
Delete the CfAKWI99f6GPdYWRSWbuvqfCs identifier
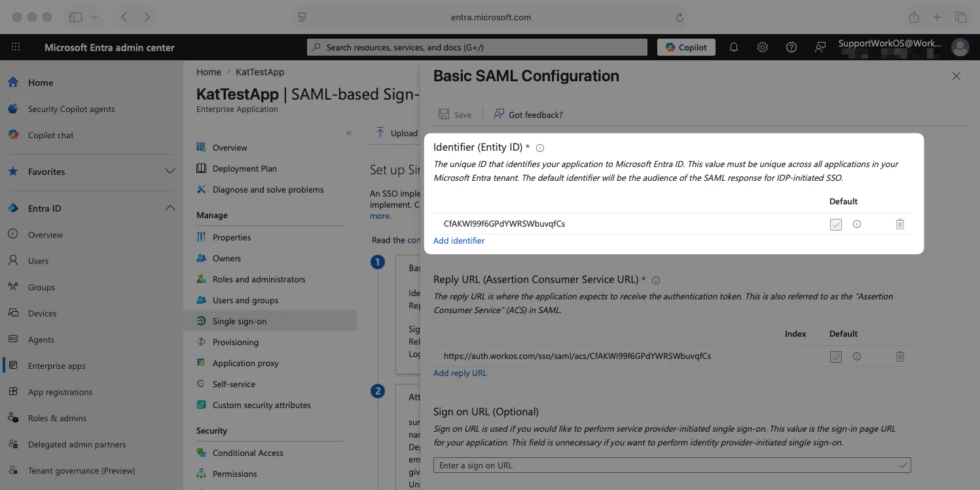900,224
